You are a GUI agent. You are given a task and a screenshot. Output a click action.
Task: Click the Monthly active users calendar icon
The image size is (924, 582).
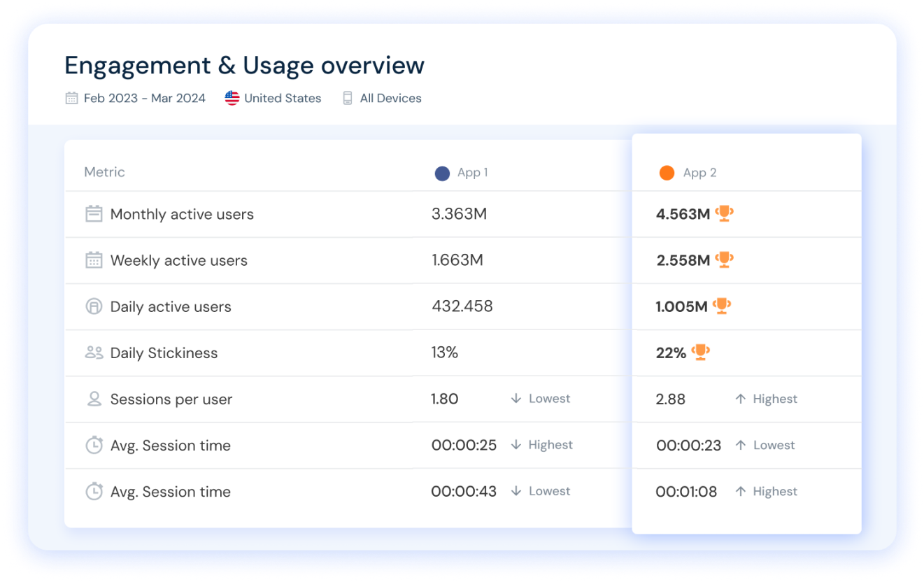coord(94,214)
